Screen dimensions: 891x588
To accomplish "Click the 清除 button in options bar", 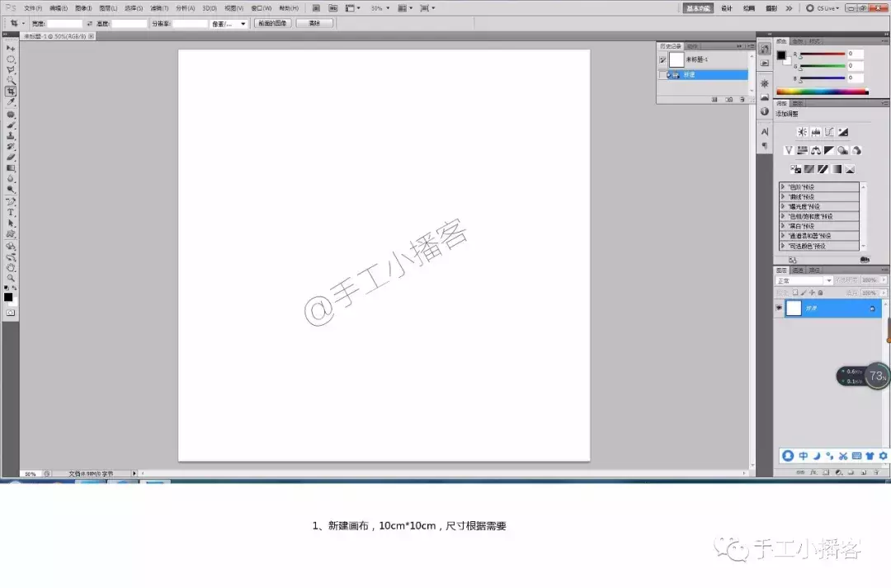I will pyautogui.click(x=314, y=23).
